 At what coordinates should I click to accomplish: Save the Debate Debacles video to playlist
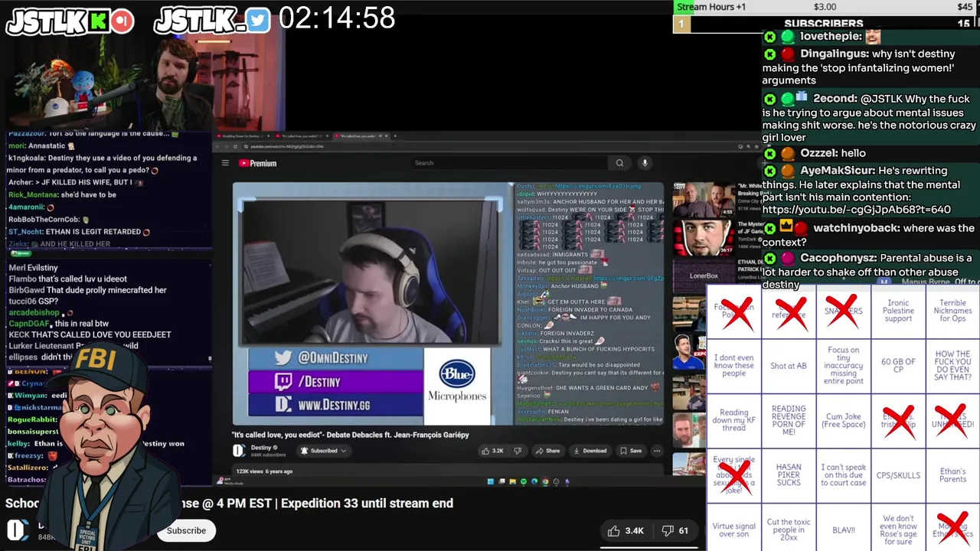tap(631, 451)
